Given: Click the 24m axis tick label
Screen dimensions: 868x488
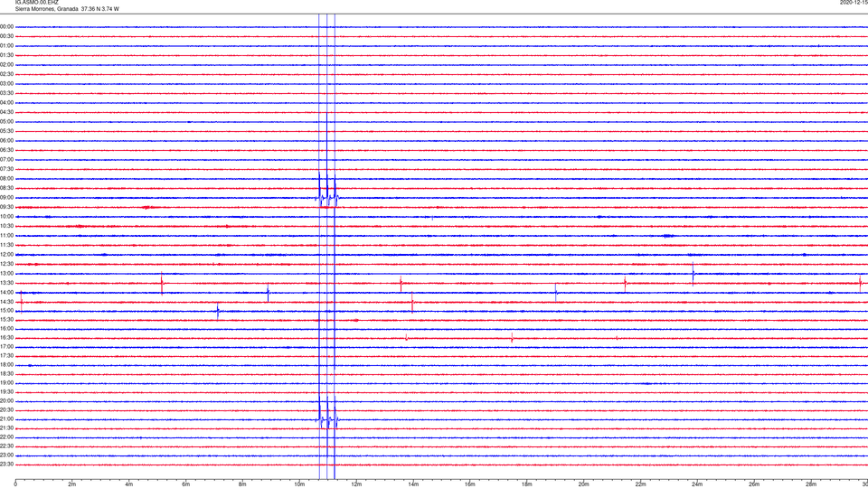Looking at the screenshot, I should pyautogui.click(x=697, y=484).
